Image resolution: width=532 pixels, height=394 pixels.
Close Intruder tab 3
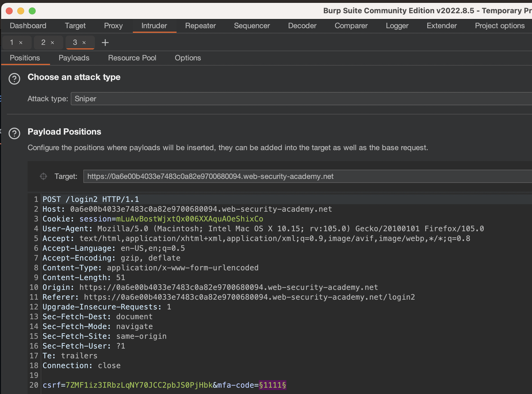point(84,43)
